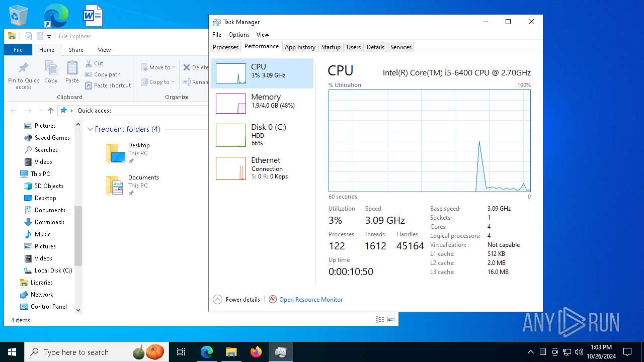Image resolution: width=644 pixels, height=362 pixels.
Task: Click the Cut command in Clipboard group
Action: (x=94, y=63)
